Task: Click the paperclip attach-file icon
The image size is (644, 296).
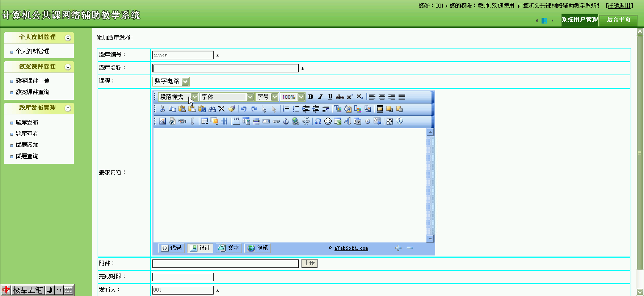Action: click(193, 121)
